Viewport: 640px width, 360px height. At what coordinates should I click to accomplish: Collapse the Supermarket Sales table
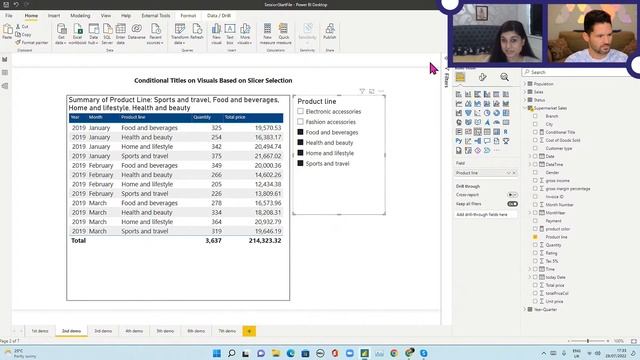pyautogui.click(x=525, y=108)
